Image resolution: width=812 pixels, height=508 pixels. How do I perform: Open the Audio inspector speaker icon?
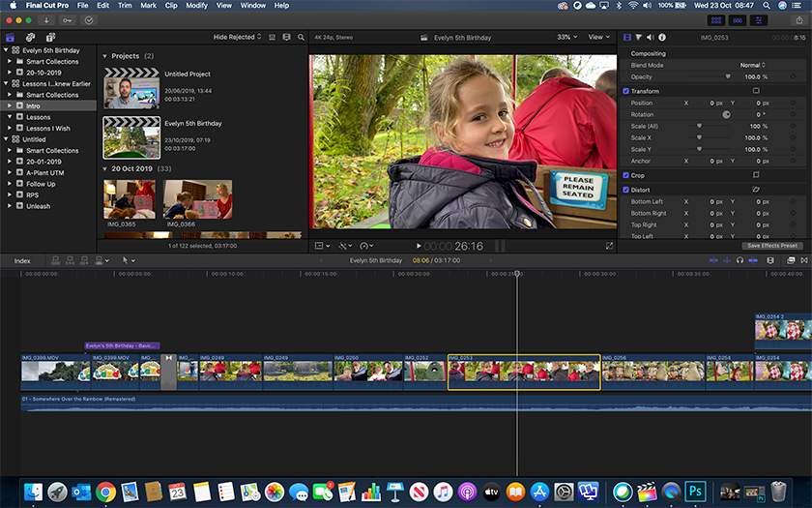[650, 37]
